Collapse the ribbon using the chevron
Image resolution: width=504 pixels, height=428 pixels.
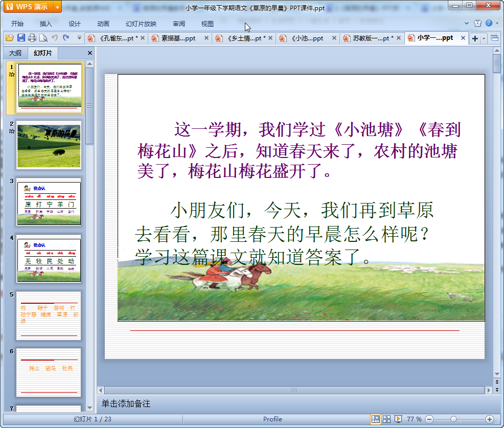pos(467,23)
